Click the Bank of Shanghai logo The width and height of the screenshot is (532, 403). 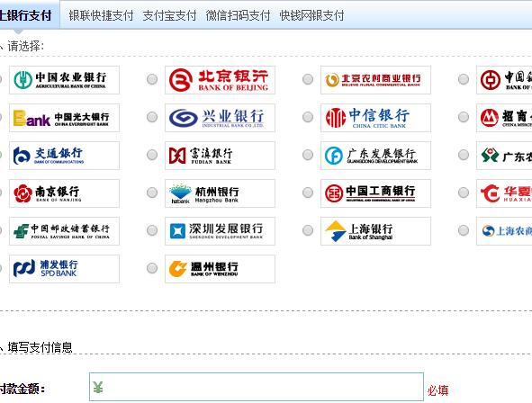coord(375,231)
